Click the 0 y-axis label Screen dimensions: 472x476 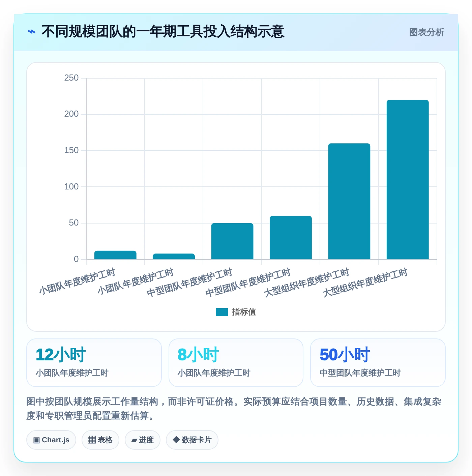click(x=76, y=259)
